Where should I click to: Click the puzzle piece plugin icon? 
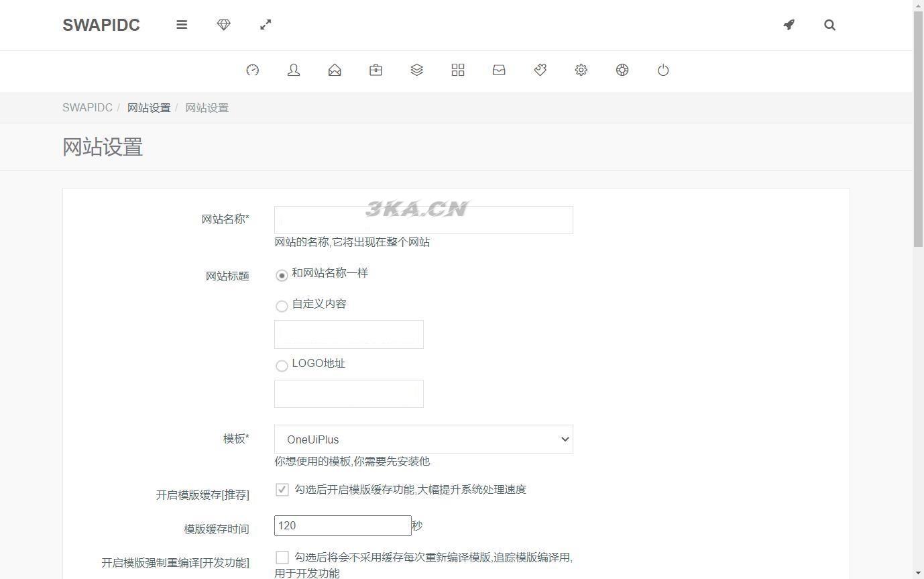point(540,70)
